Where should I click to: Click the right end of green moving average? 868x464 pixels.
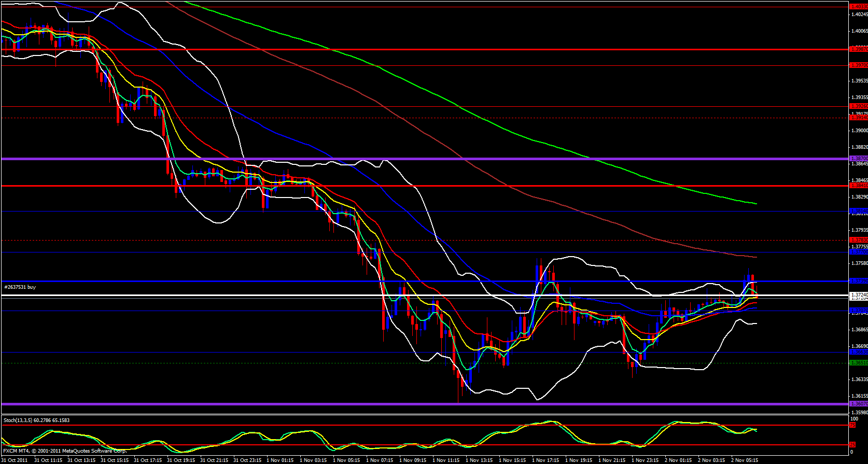tap(756, 204)
